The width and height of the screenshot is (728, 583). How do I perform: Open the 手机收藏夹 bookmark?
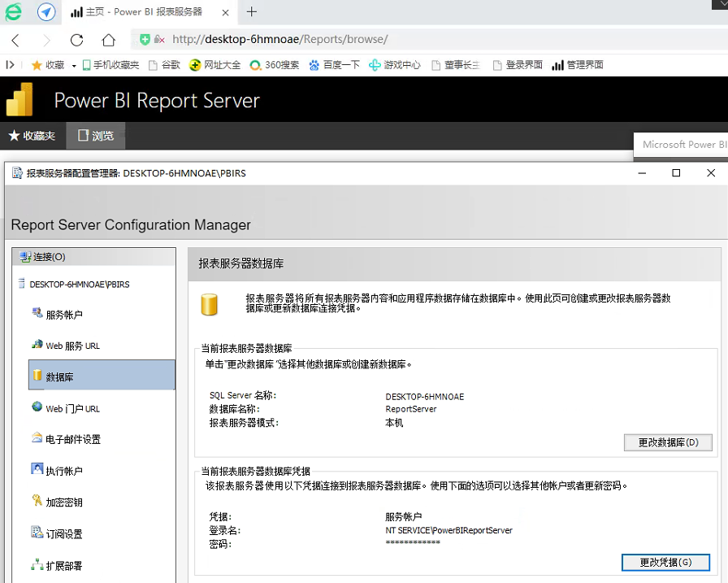110,65
